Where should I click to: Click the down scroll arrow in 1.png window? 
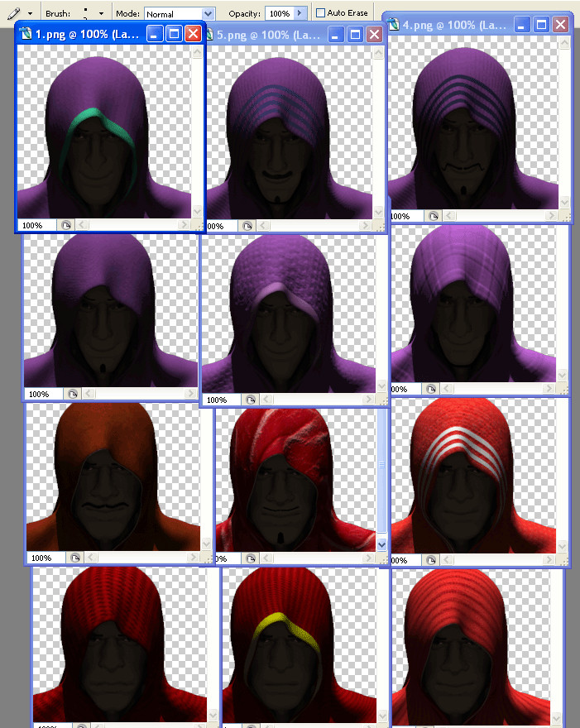coord(197,212)
